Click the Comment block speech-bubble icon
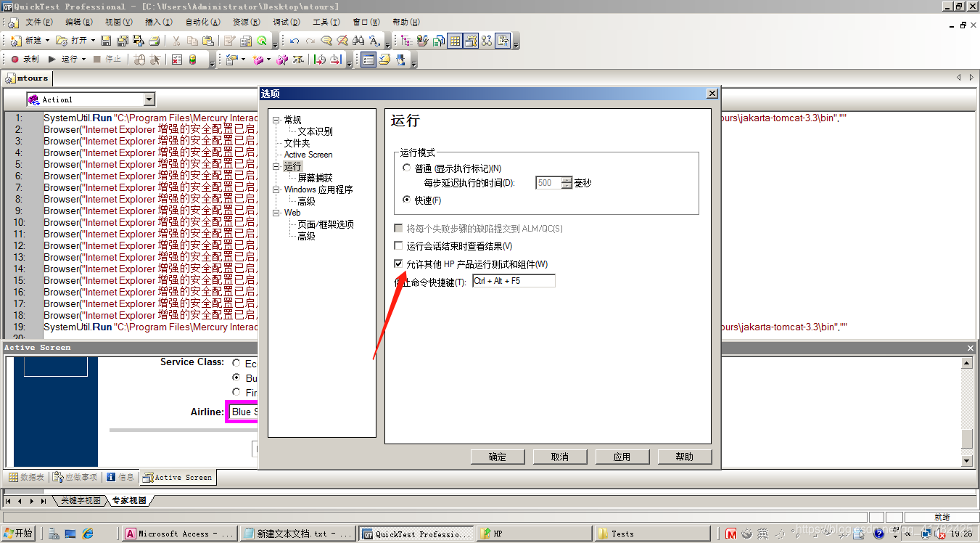 point(326,41)
